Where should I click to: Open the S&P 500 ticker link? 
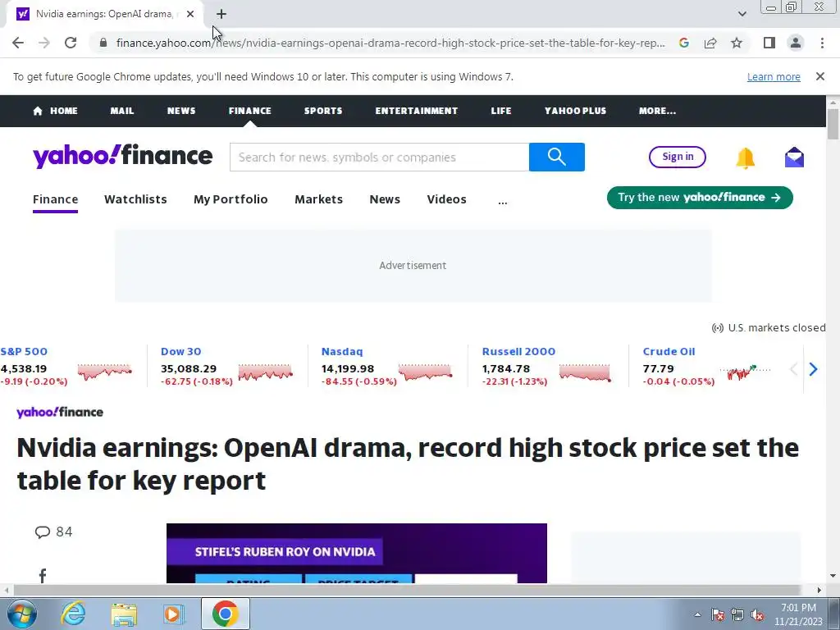(24, 351)
